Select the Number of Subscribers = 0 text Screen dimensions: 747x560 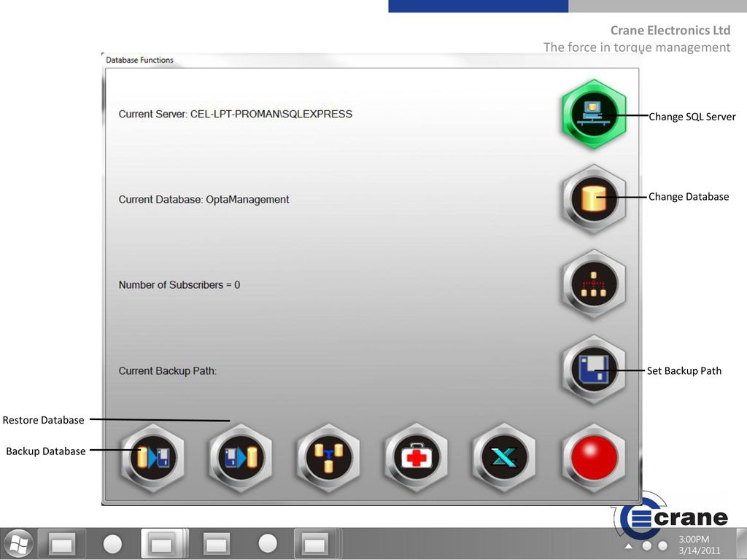point(179,285)
